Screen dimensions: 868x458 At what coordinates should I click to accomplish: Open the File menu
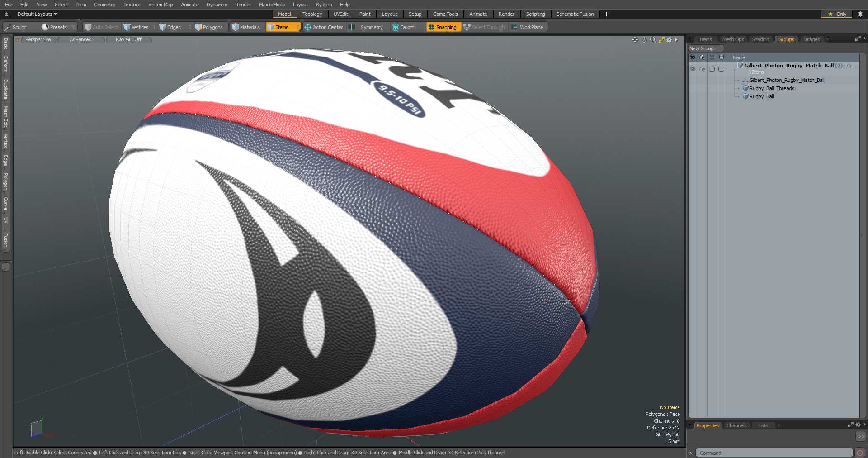click(x=9, y=5)
